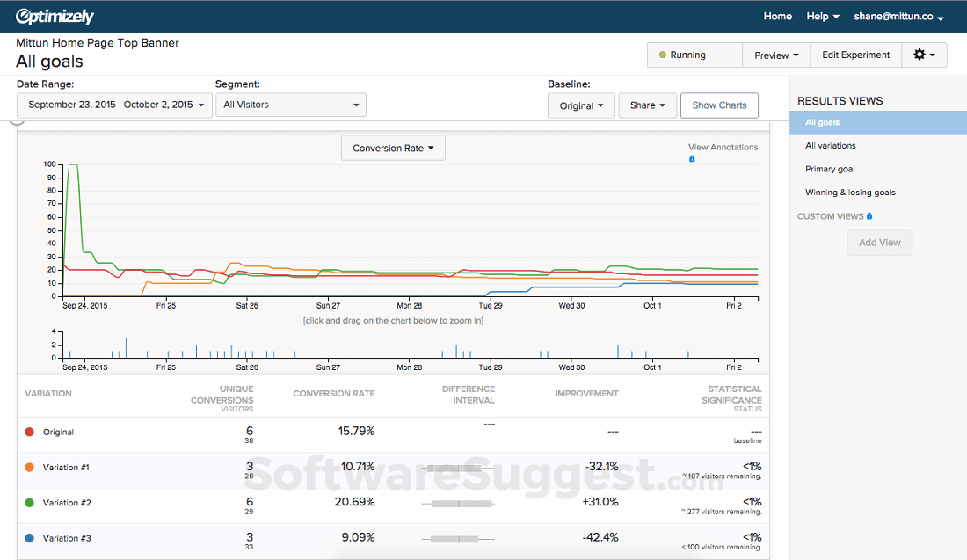Click the Optimizely logo

tap(55, 15)
